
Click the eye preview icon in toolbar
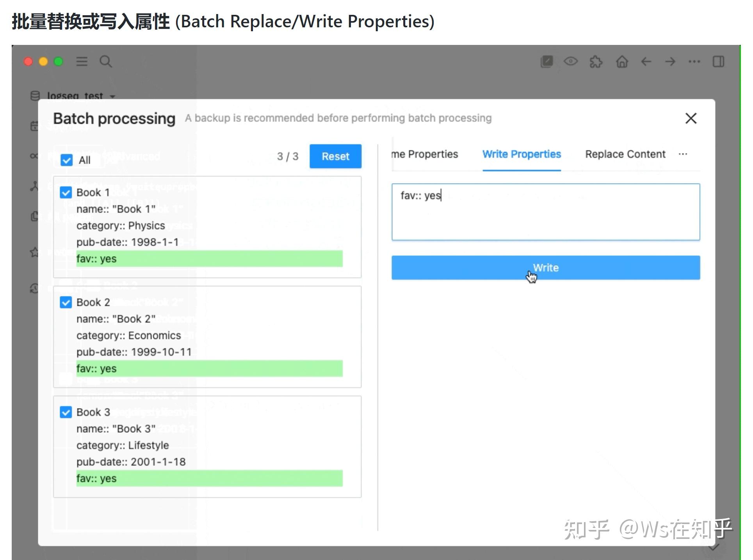click(x=571, y=61)
